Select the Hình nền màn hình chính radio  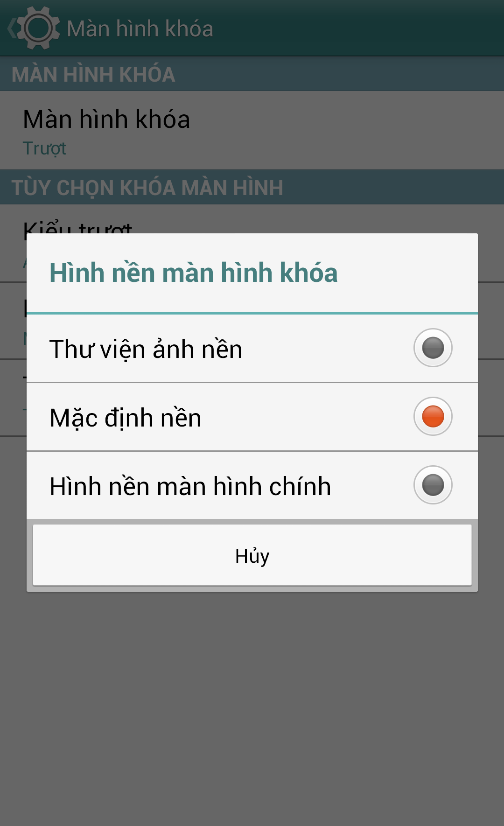pyautogui.click(x=433, y=485)
